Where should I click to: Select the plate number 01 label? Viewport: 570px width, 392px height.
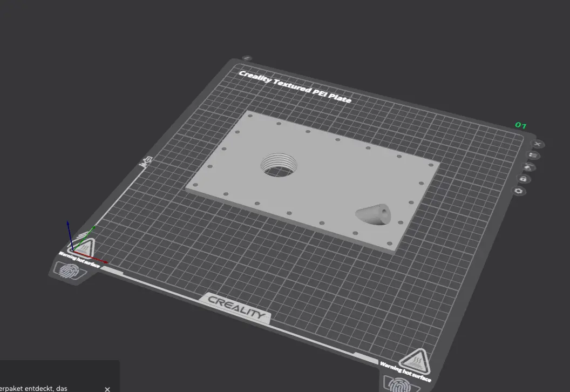click(520, 125)
